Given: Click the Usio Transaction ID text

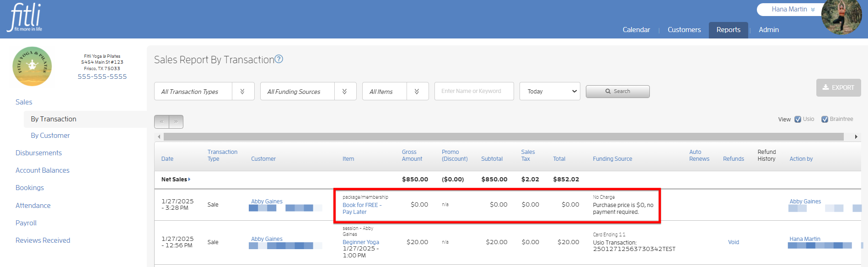Looking at the screenshot, I should pos(634,246).
